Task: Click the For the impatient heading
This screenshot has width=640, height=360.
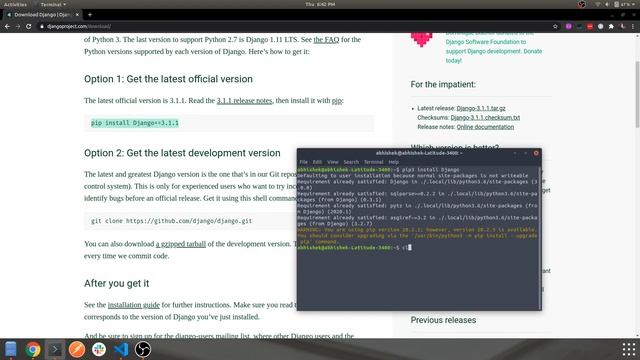Action: click(x=443, y=84)
